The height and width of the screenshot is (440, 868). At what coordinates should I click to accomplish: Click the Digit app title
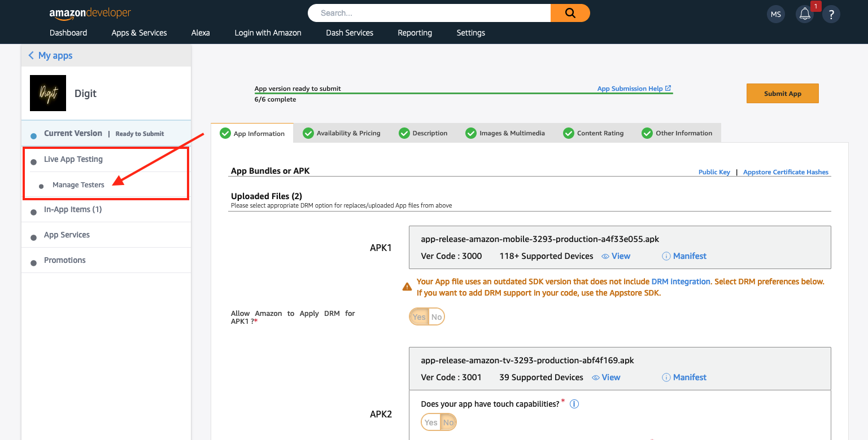click(x=85, y=94)
